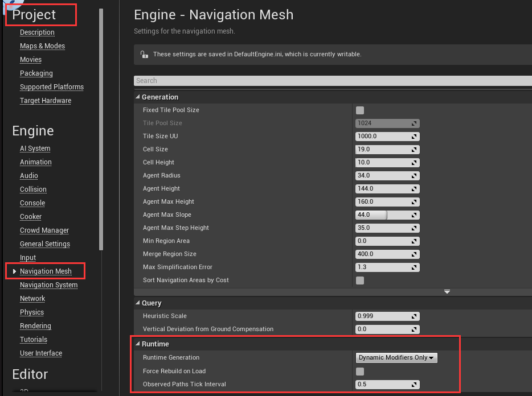
Task: Open Packaging settings
Action: click(x=36, y=73)
